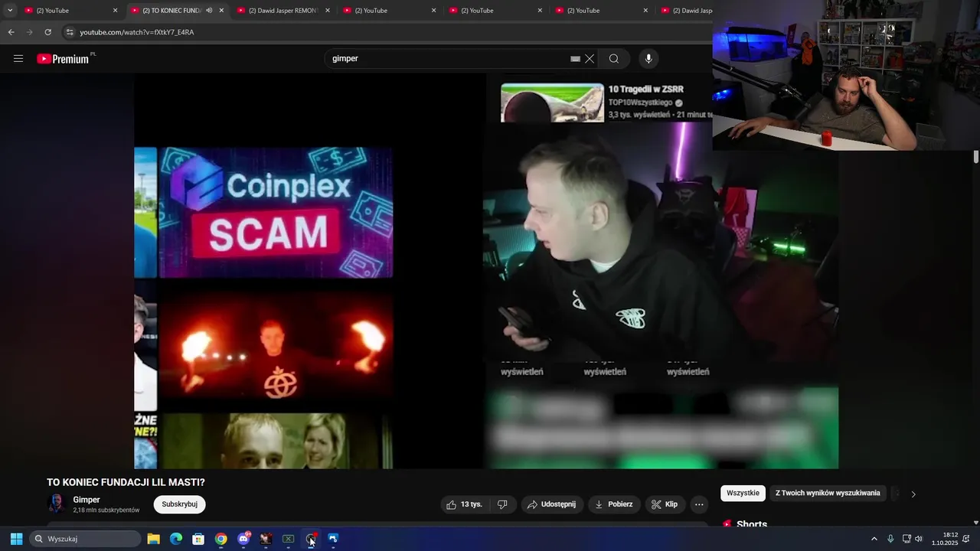
Task: Open the 10 Tragedii w ZSRR thumbnail
Action: click(x=552, y=103)
